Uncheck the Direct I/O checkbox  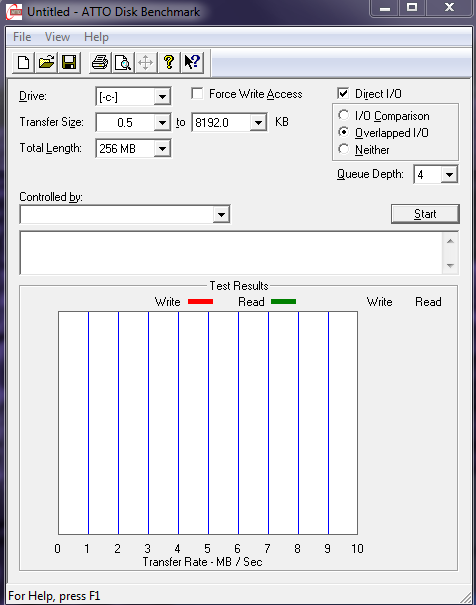(x=343, y=93)
